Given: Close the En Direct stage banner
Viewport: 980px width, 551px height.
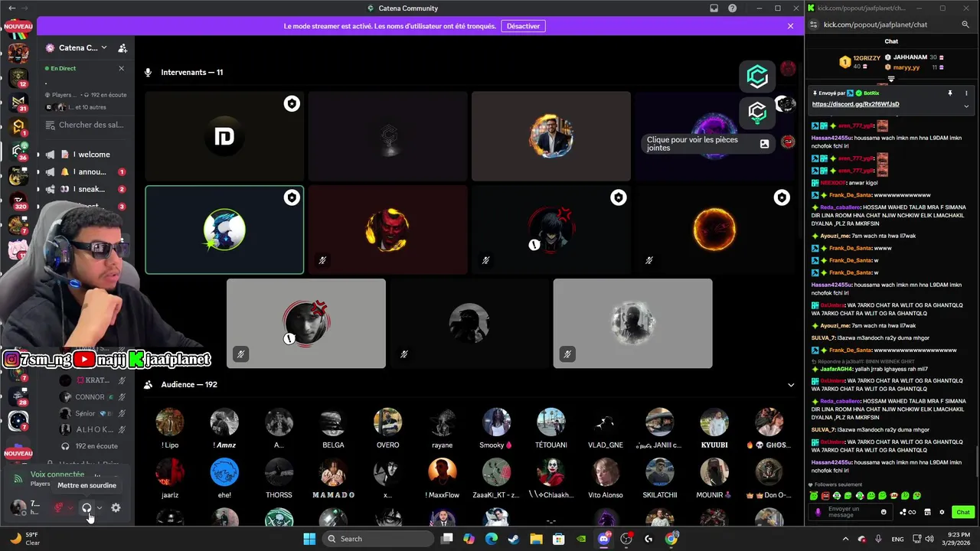Looking at the screenshot, I should coord(121,68).
